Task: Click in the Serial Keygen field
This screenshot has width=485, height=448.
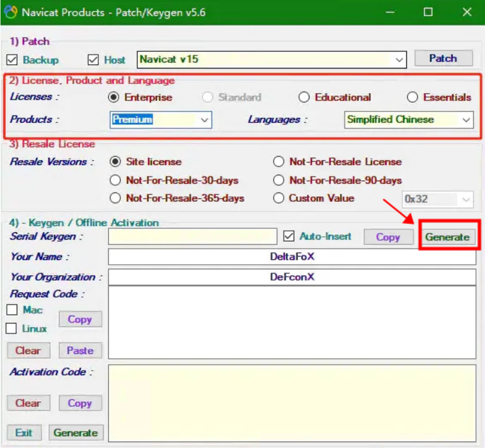Action: [192, 236]
